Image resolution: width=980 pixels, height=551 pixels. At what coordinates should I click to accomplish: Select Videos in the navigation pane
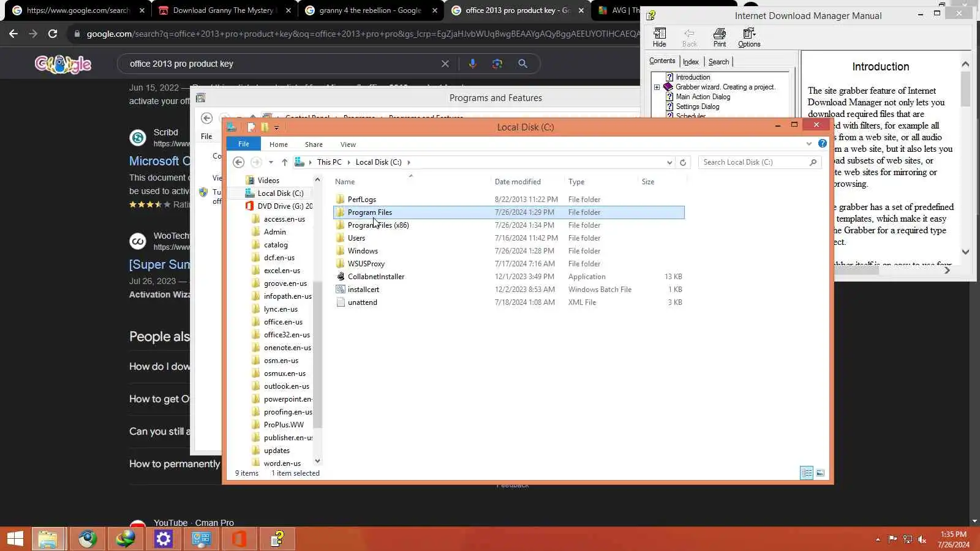268,181
